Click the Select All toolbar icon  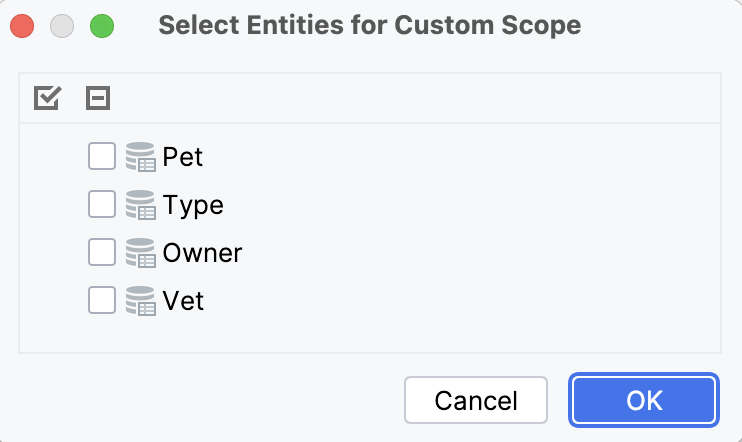click(x=47, y=98)
